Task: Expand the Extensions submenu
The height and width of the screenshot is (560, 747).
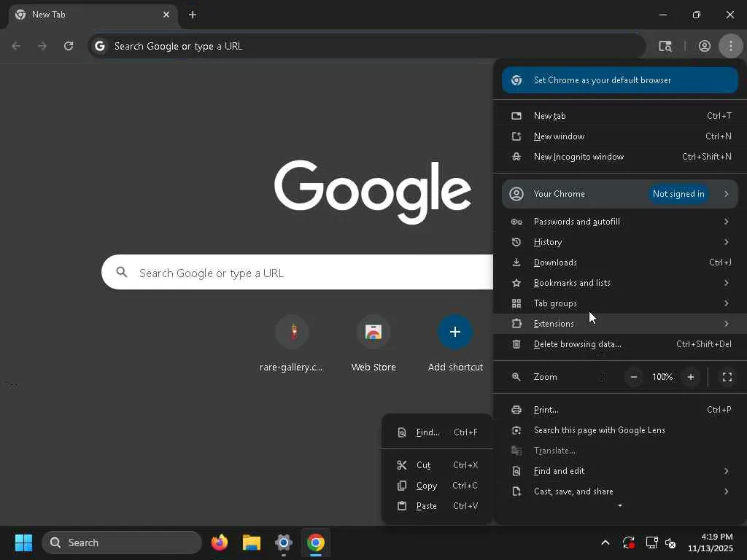Action: click(x=620, y=324)
